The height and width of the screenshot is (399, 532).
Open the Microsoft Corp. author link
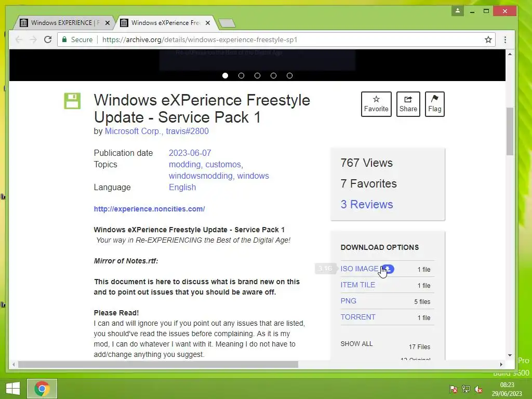[x=133, y=131]
